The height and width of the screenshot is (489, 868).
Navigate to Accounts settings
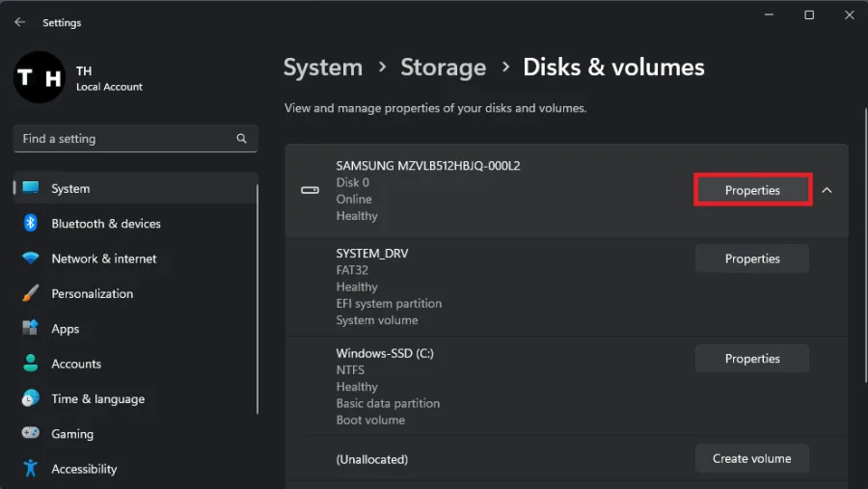point(135,364)
